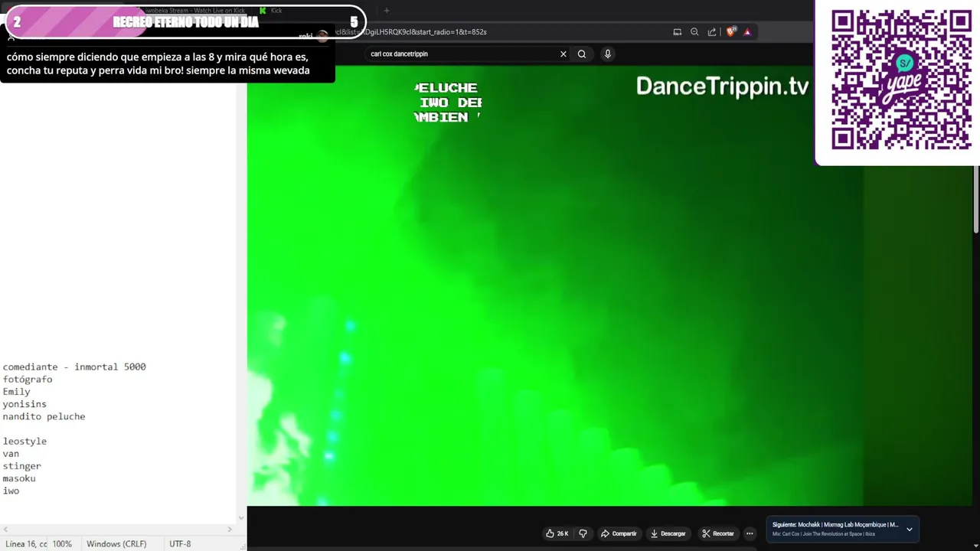Screen dimensions: 980x551
Task: Clear the YouTube search box text
Action: pyautogui.click(x=563, y=54)
